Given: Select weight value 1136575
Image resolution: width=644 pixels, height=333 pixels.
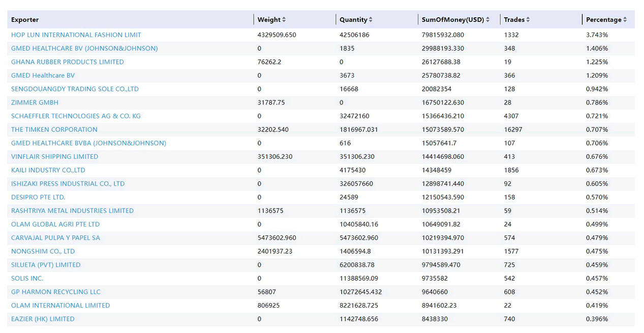Looking at the screenshot, I should 270,211.
